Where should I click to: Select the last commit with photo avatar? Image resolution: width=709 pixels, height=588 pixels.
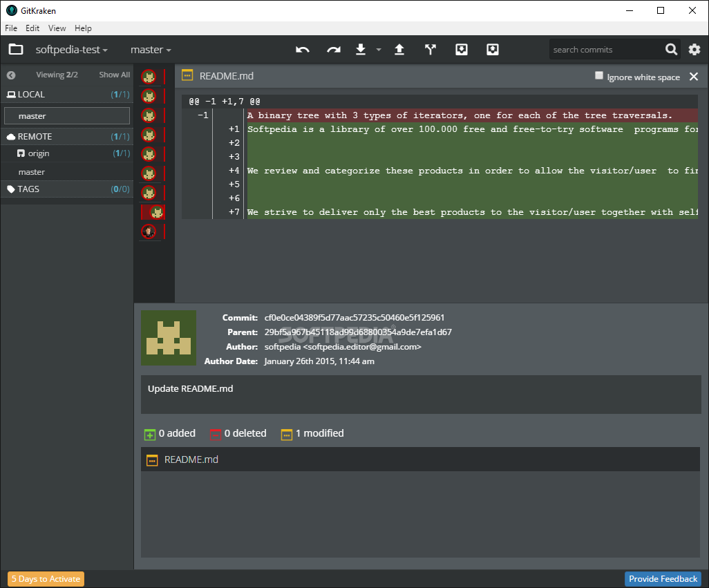pyautogui.click(x=149, y=231)
